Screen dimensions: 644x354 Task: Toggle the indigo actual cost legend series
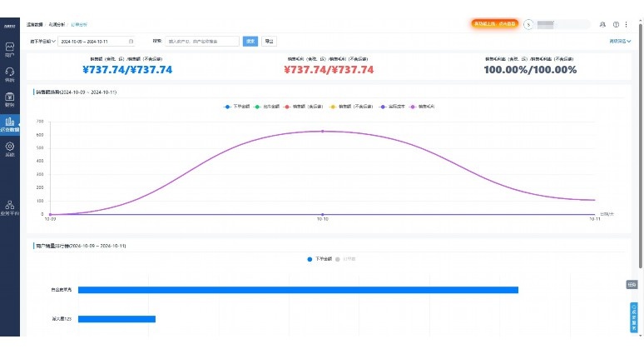[392, 107]
